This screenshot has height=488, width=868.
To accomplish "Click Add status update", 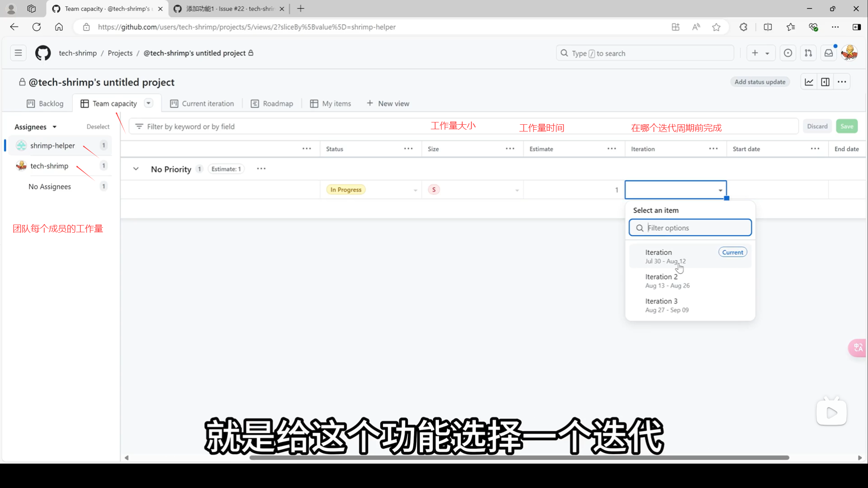I will (x=759, y=82).
